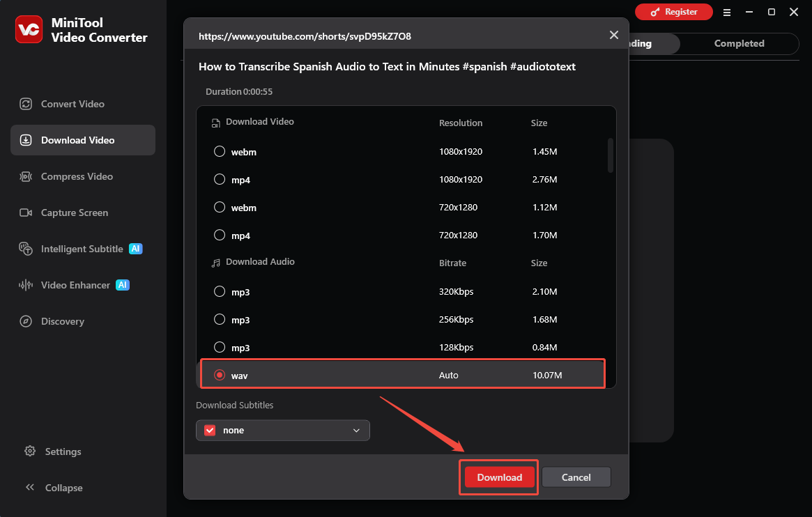Select the mp4 720x1280 radio button
The width and height of the screenshot is (812, 517).
[x=220, y=236]
